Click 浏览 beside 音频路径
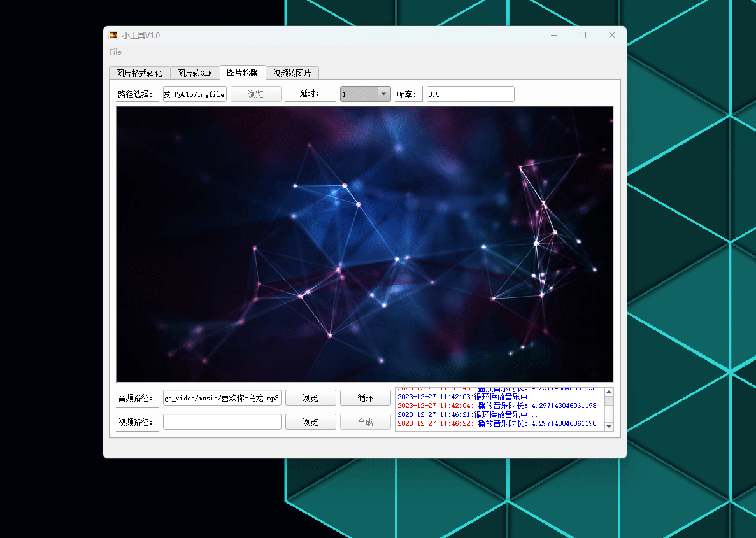756x538 pixels. click(x=310, y=397)
